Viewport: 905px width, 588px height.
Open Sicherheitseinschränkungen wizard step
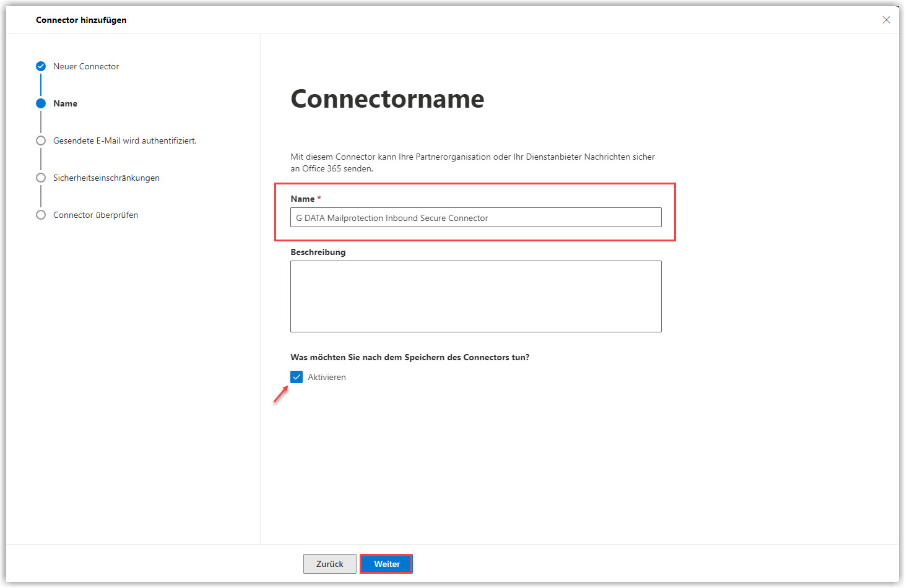[x=106, y=178]
